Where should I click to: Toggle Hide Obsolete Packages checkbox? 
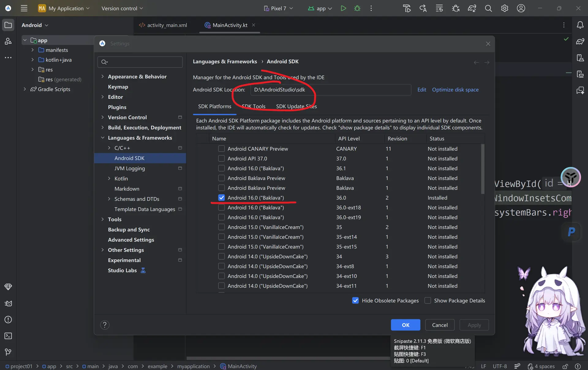coord(355,301)
